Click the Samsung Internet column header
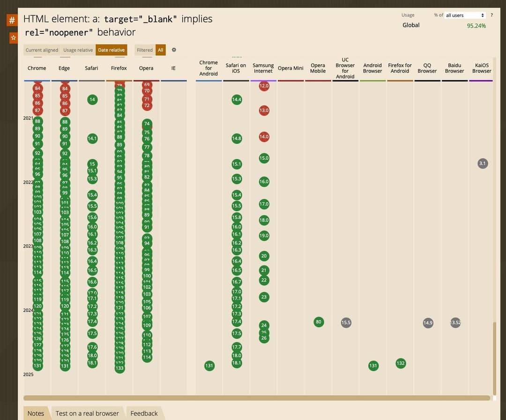The image size is (506, 420). [x=263, y=68]
